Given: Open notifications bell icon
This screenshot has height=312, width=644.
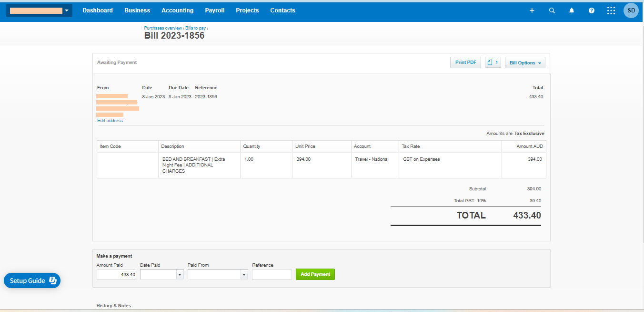Looking at the screenshot, I should coord(572,10).
